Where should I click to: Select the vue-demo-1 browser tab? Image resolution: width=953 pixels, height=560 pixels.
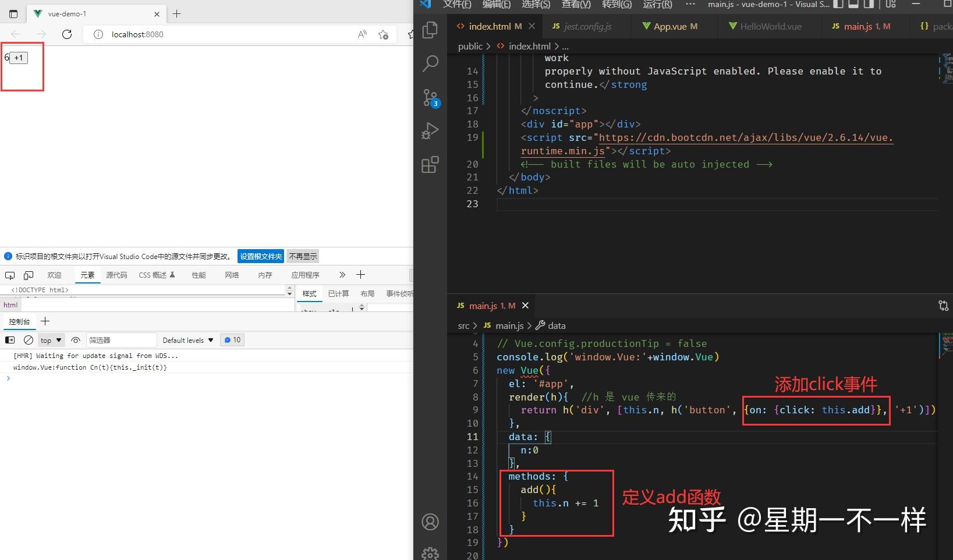coord(96,13)
